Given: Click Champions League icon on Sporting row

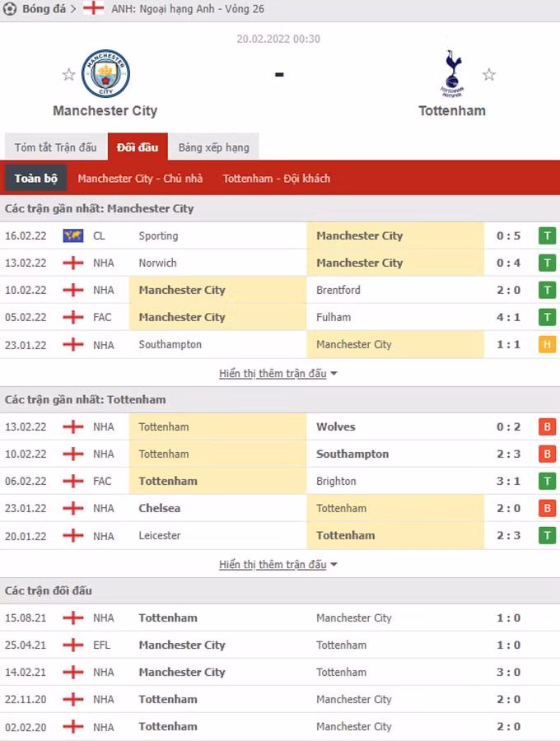Looking at the screenshot, I should (x=73, y=235).
